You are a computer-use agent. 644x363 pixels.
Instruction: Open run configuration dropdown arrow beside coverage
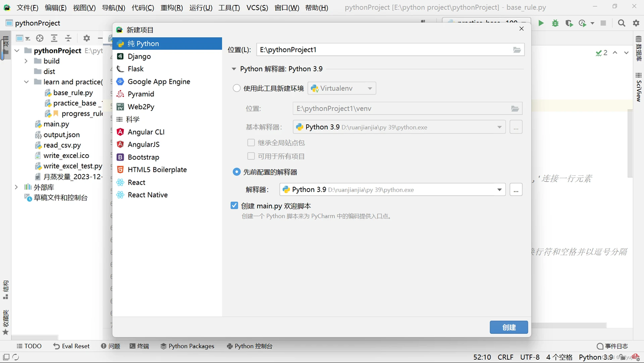[592, 23]
